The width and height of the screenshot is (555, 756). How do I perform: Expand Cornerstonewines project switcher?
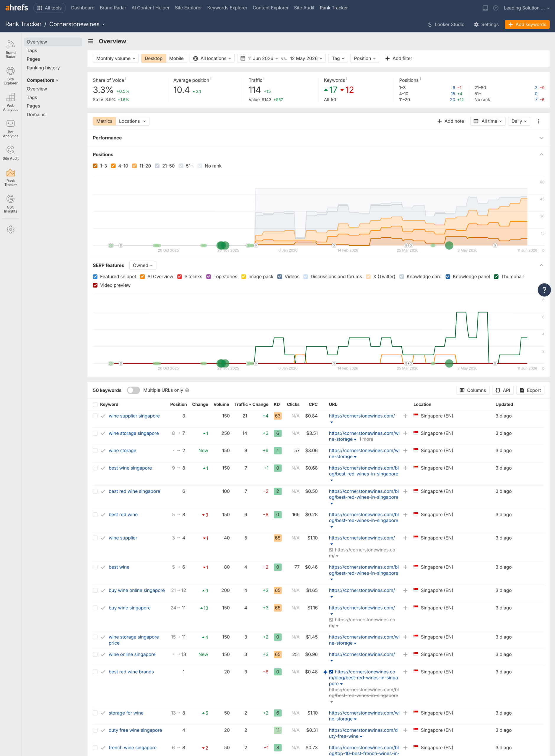pyautogui.click(x=77, y=24)
